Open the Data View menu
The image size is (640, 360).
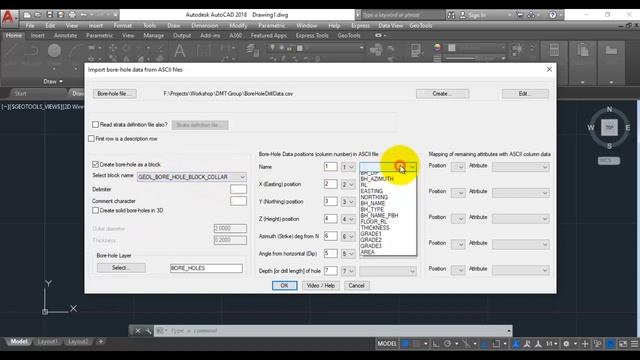click(x=391, y=25)
